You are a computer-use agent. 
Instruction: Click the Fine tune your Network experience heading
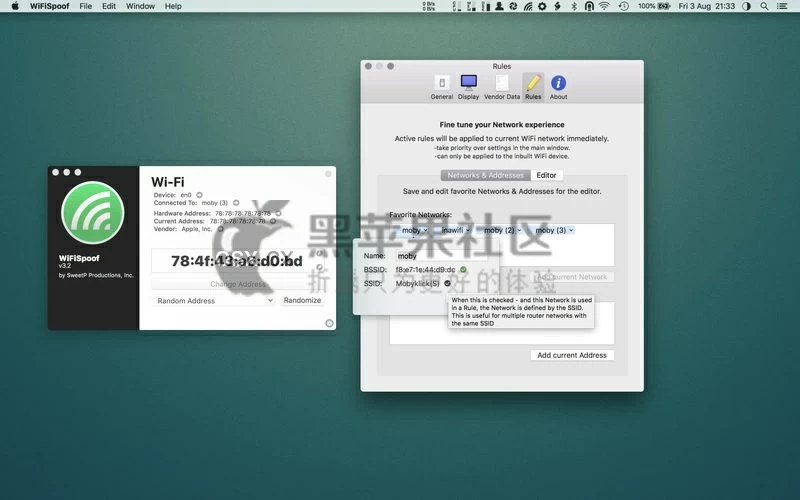pyautogui.click(x=502, y=124)
